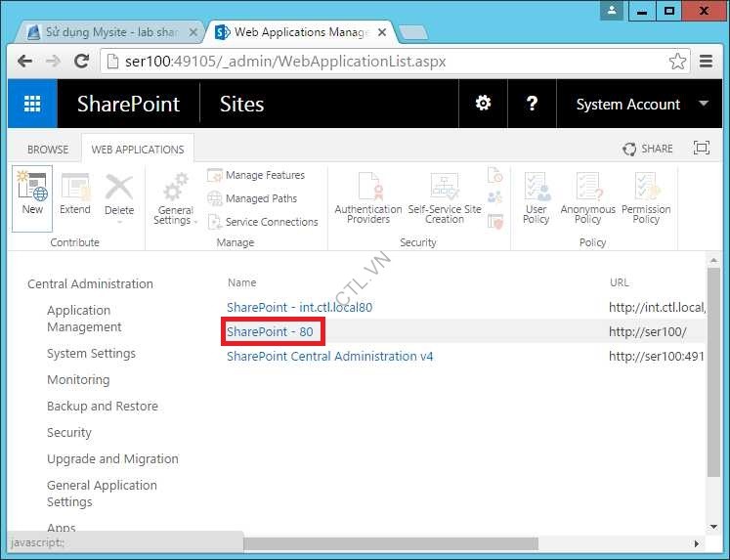Click the Sites link in header
The image size is (730, 560).
pyautogui.click(x=241, y=104)
